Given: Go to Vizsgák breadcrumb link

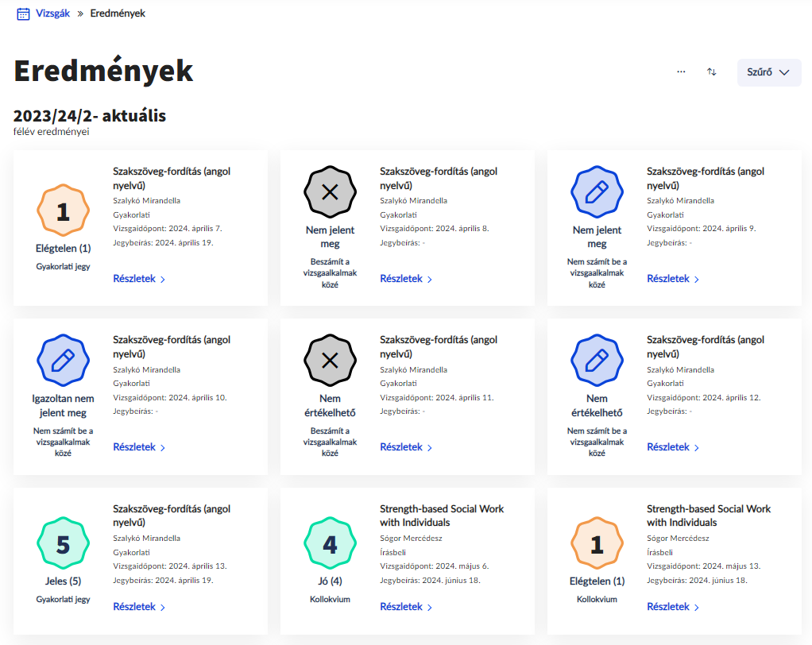Looking at the screenshot, I should coord(52,14).
